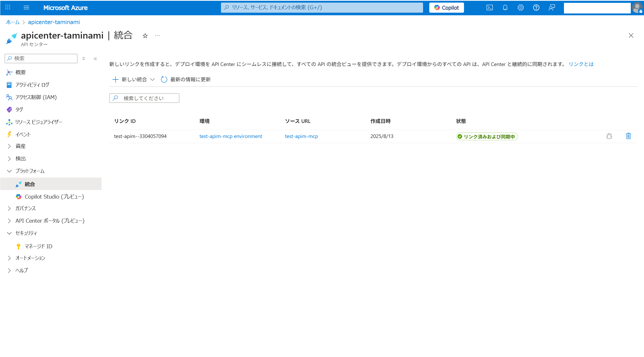This screenshot has height=357, width=644.
Task: Collapse the セキュリティ section
Action: click(9, 233)
